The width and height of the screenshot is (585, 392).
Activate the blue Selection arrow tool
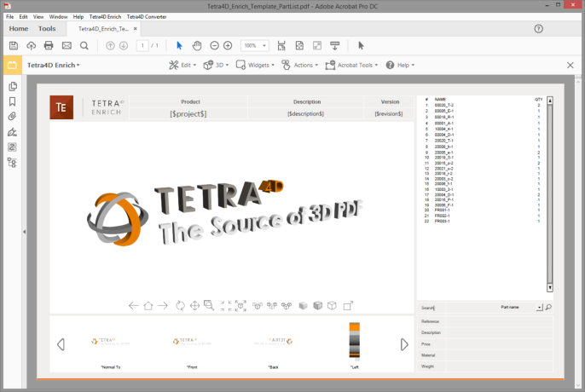pos(179,45)
